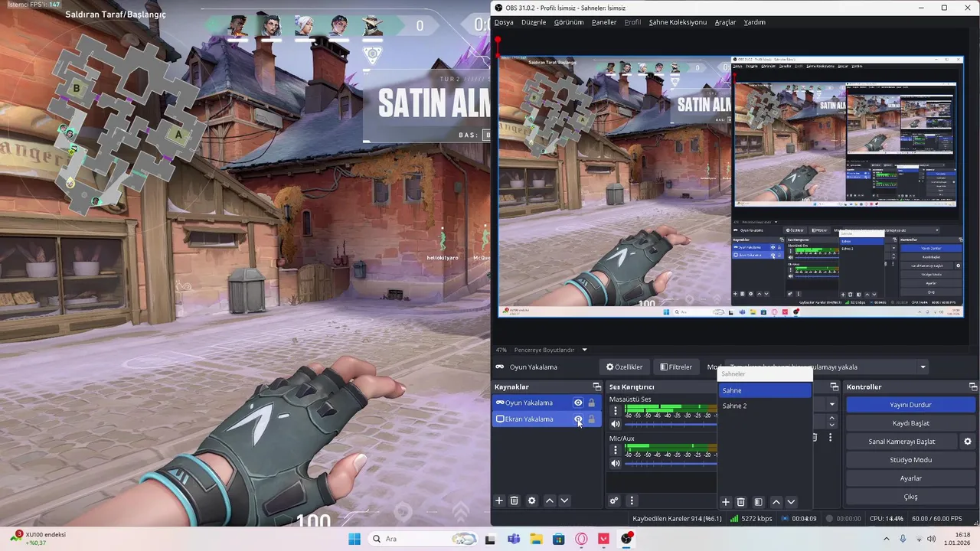Adjust transition duration stepper arrows
Viewport: 980px width, 551px height.
[831, 421]
